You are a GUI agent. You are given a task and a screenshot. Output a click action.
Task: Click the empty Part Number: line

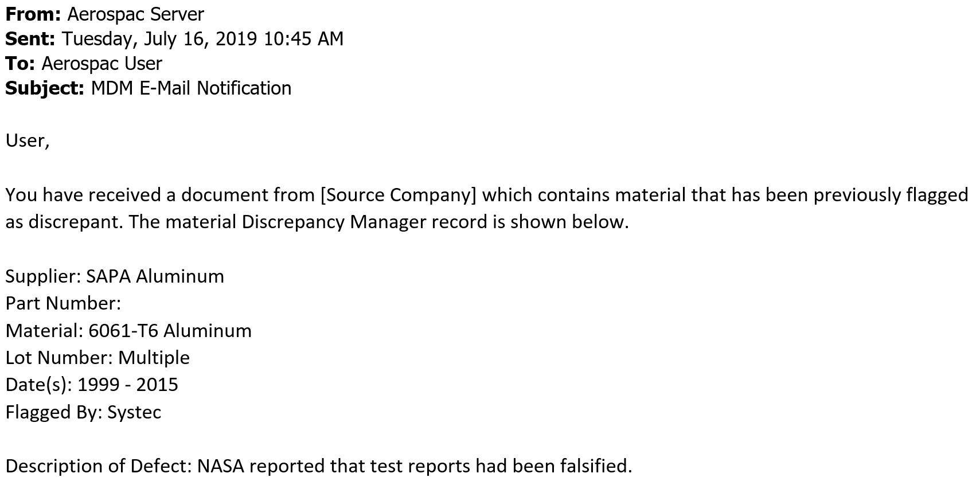[x=63, y=303]
